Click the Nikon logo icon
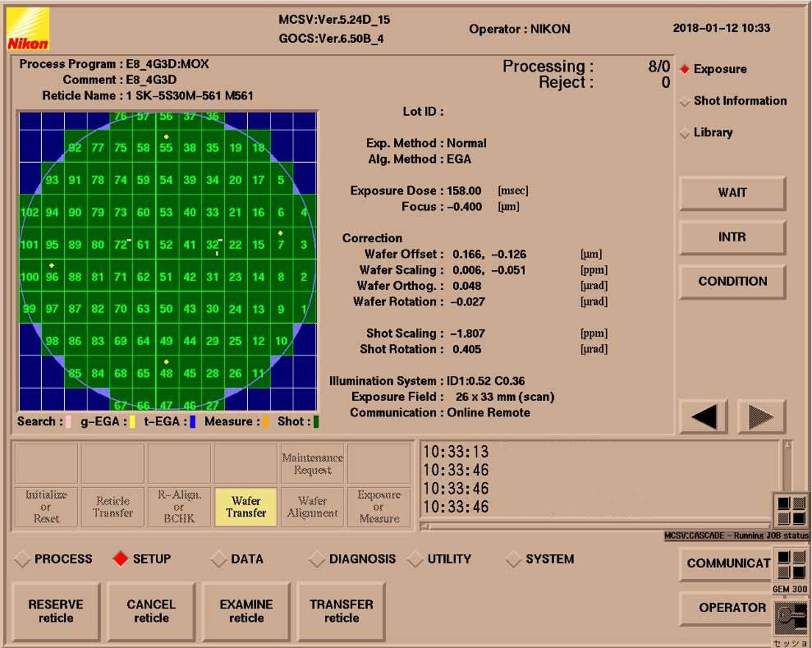The width and height of the screenshot is (812, 648). coord(28,29)
